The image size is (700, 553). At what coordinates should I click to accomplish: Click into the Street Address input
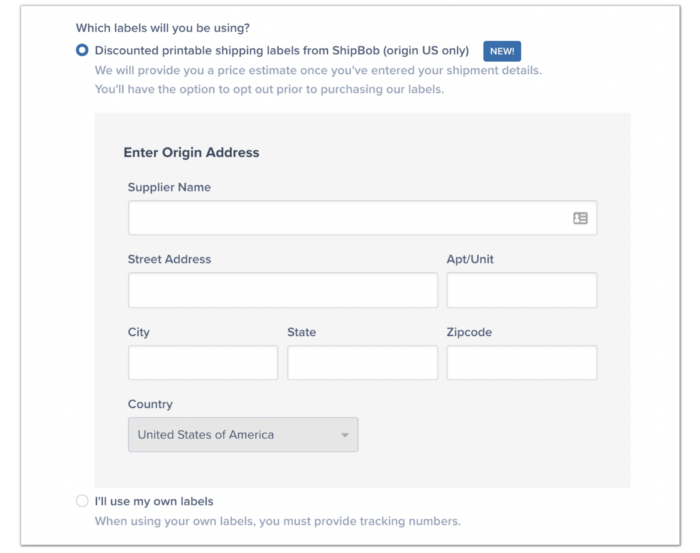282,290
